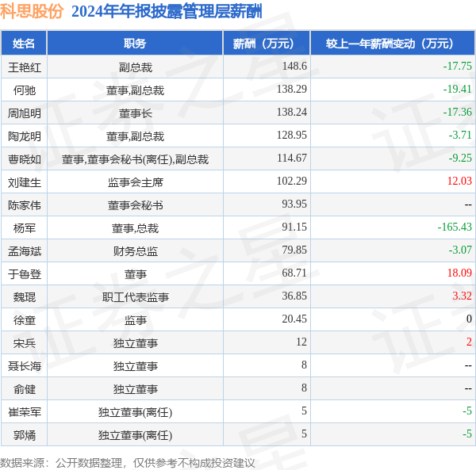Select the name 何驰
The image size is (476, 470).
coord(25,90)
